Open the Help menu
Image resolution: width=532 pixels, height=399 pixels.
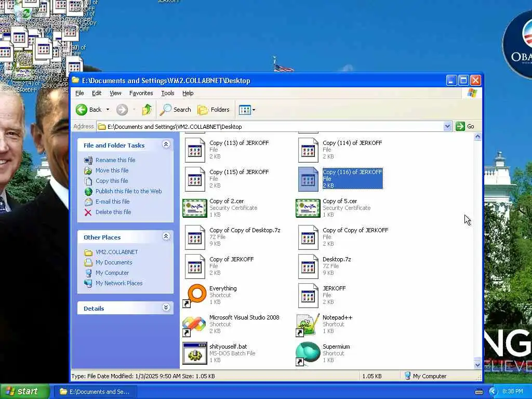point(188,93)
